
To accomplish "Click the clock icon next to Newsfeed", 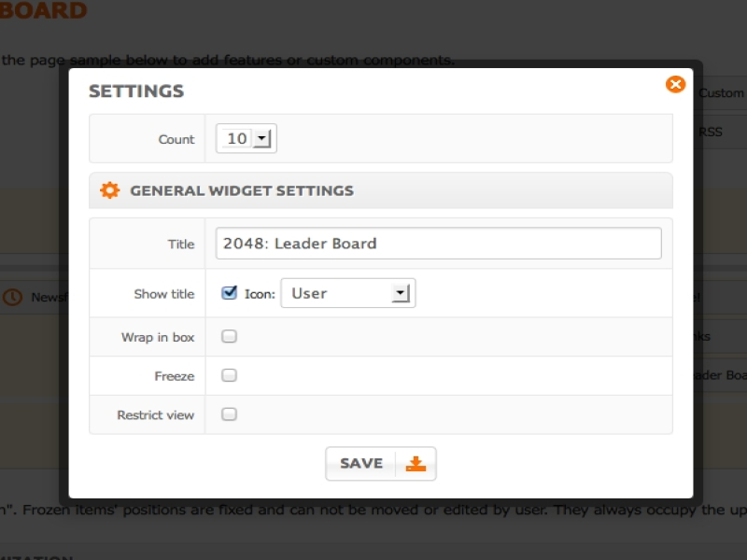I will pyautogui.click(x=12, y=297).
